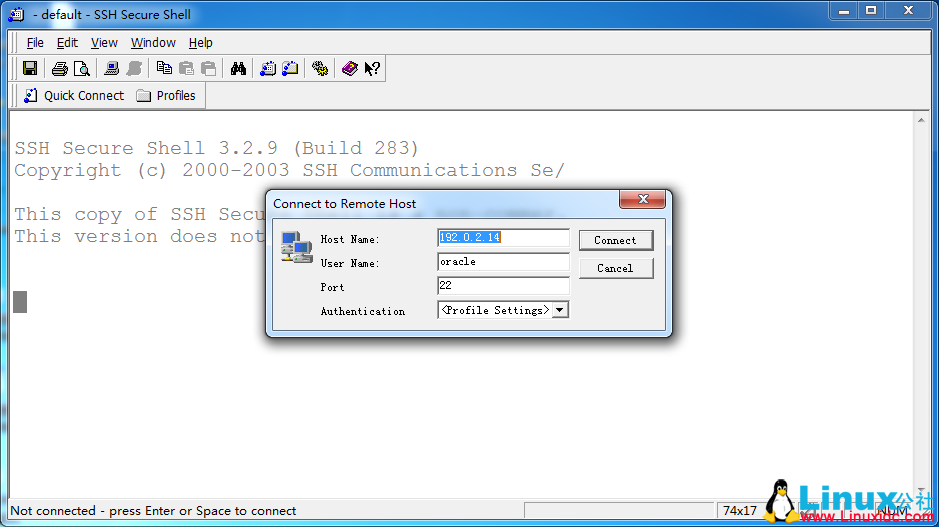The width and height of the screenshot is (939, 527).
Task: Click the User Name field containing oracle
Action: point(503,262)
